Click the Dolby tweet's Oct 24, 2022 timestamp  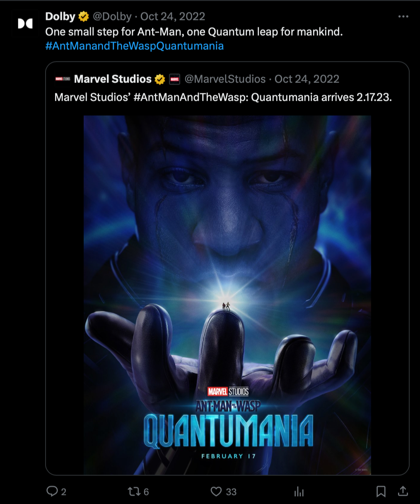click(x=173, y=17)
